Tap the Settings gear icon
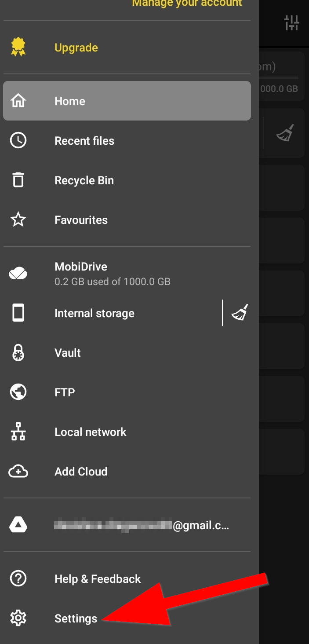This screenshot has height=644, width=309. point(18,618)
